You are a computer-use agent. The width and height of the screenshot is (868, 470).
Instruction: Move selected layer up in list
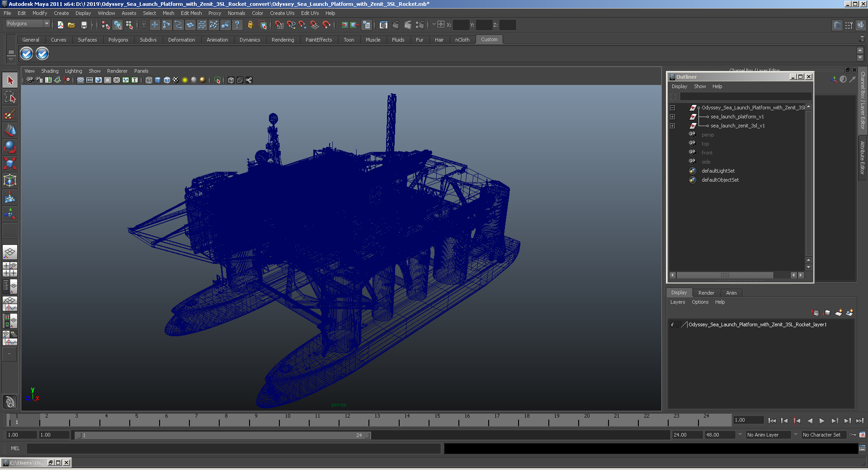(x=816, y=313)
